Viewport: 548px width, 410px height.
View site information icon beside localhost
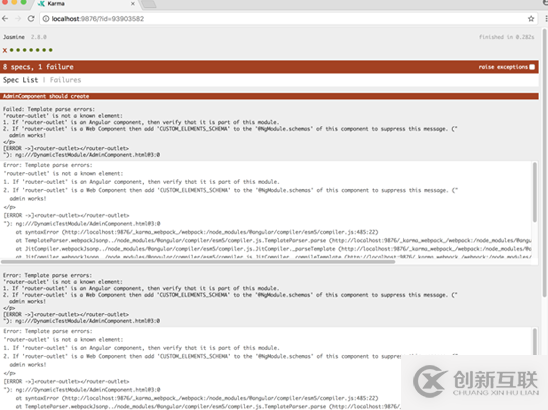click(x=46, y=19)
